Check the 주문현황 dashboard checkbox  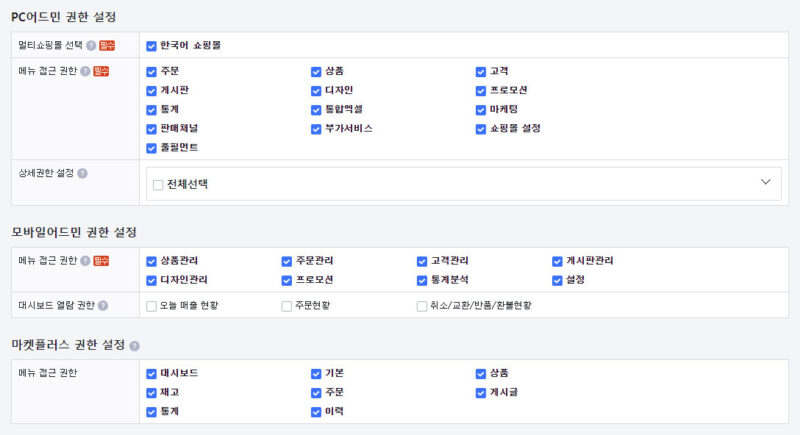click(287, 305)
